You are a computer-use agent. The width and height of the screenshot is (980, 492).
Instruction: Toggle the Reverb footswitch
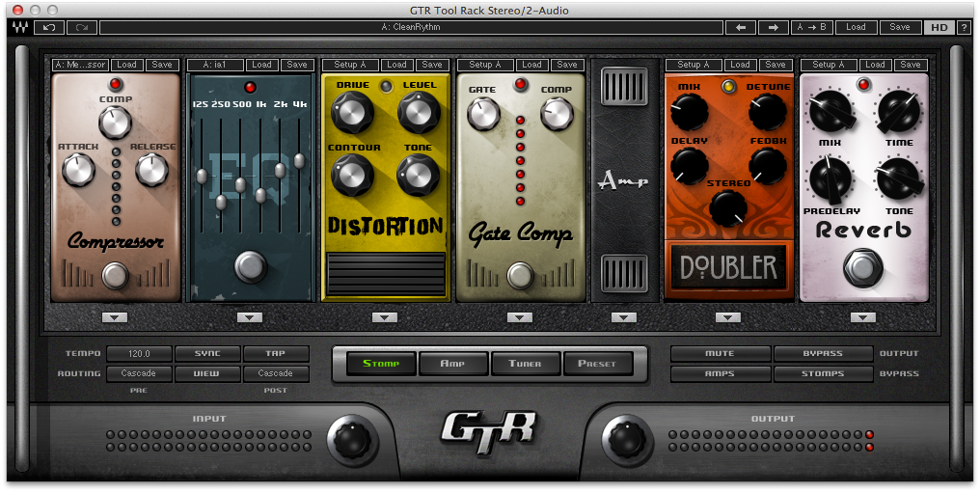pyautogui.click(x=863, y=267)
